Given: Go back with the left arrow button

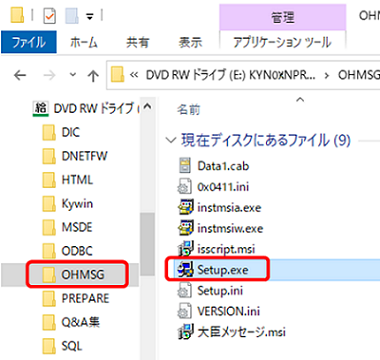Looking at the screenshot, I should click(x=20, y=75).
